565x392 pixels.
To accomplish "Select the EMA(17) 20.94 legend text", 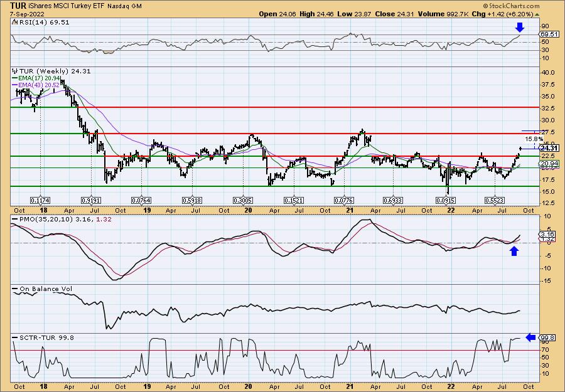I will click(x=38, y=78).
